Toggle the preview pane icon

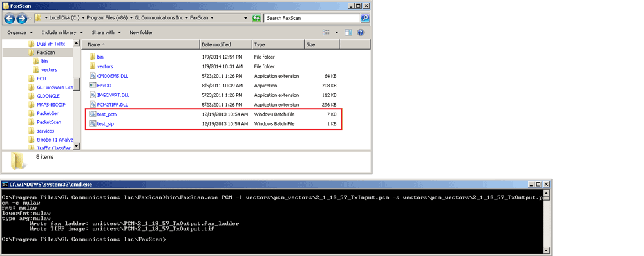pos(348,32)
